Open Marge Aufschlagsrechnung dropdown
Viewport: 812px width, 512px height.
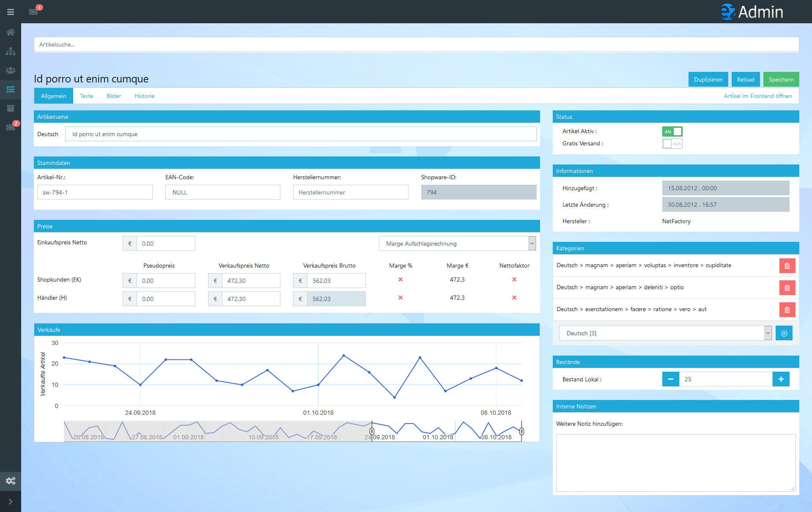pos(457,244)
